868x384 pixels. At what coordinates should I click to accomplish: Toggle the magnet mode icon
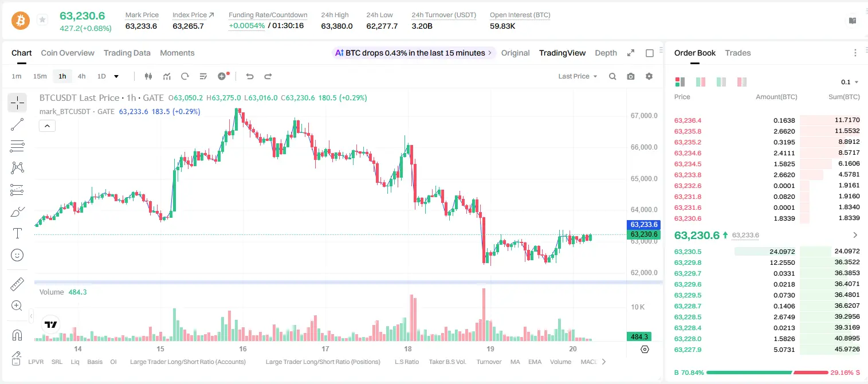pyautogui.click(x=17, y=335)
